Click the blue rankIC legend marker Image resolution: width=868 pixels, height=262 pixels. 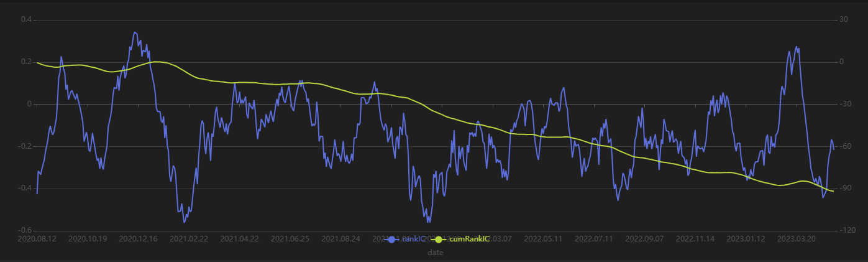[391, 239]
